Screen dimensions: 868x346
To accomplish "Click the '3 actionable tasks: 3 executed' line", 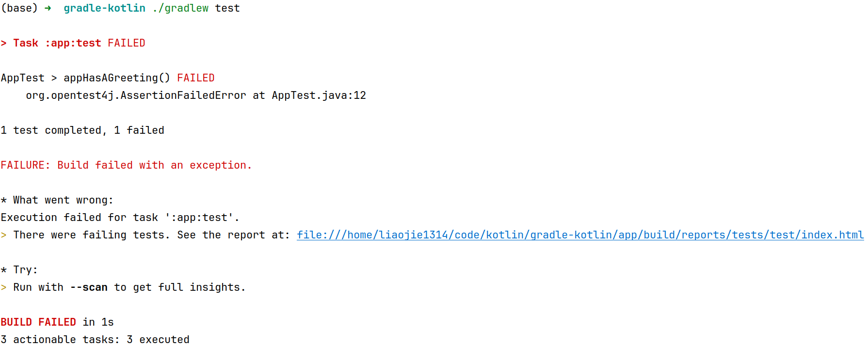I will [95, 340].
